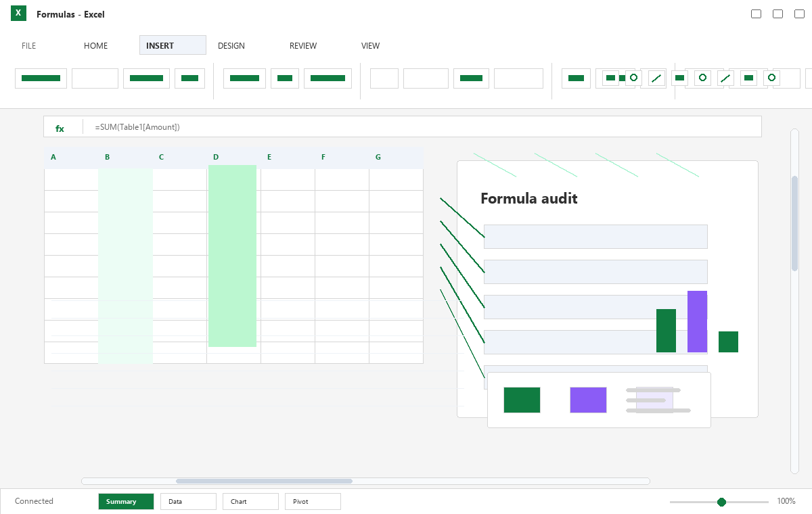Click the Formula audit panel heading
This screenshot has height=514, width=812.
529,198
